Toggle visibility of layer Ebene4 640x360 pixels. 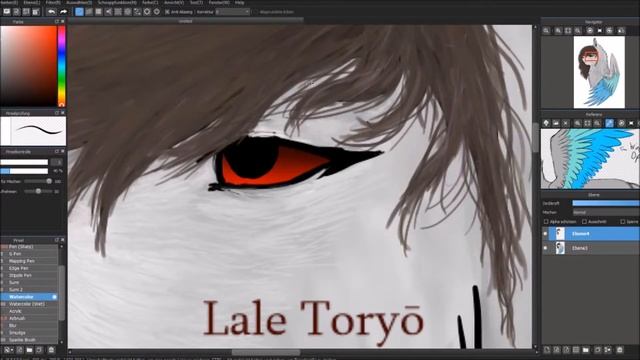click(x=545, y=234)
